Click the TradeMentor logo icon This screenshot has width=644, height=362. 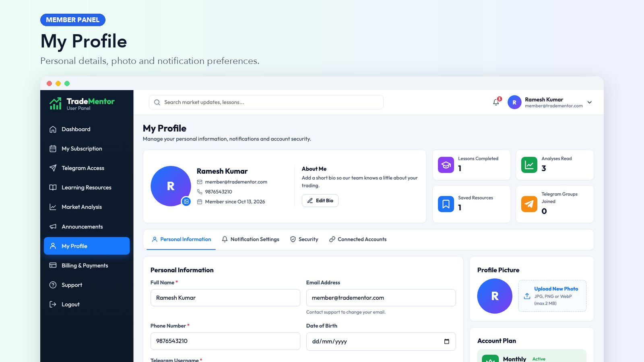(x=55, y=103)
